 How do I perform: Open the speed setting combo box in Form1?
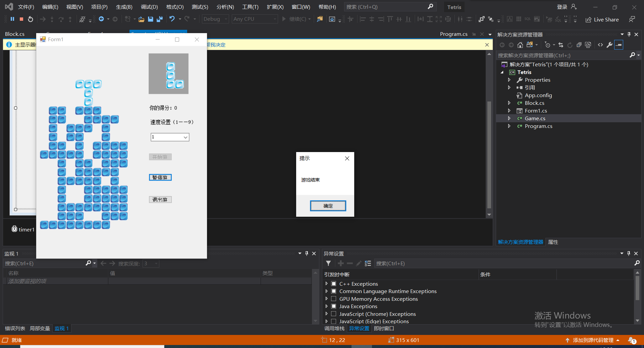point(170,137)
